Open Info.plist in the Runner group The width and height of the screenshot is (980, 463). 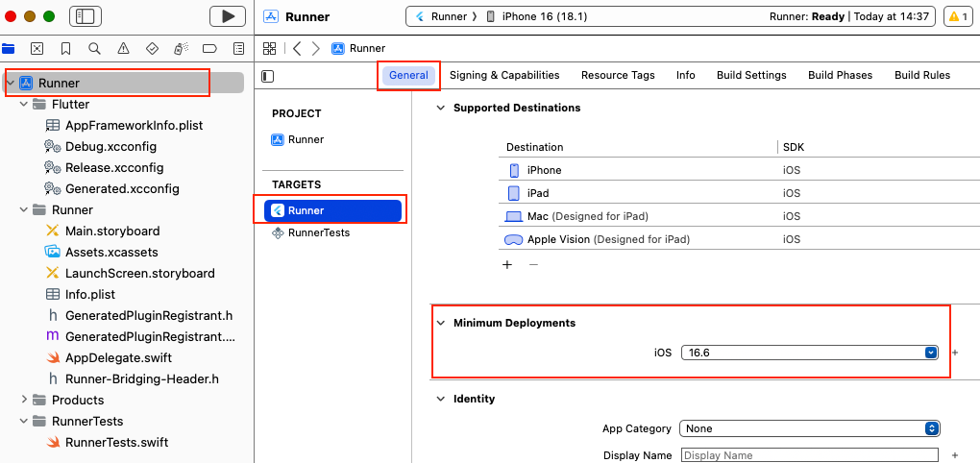point(80,294)
